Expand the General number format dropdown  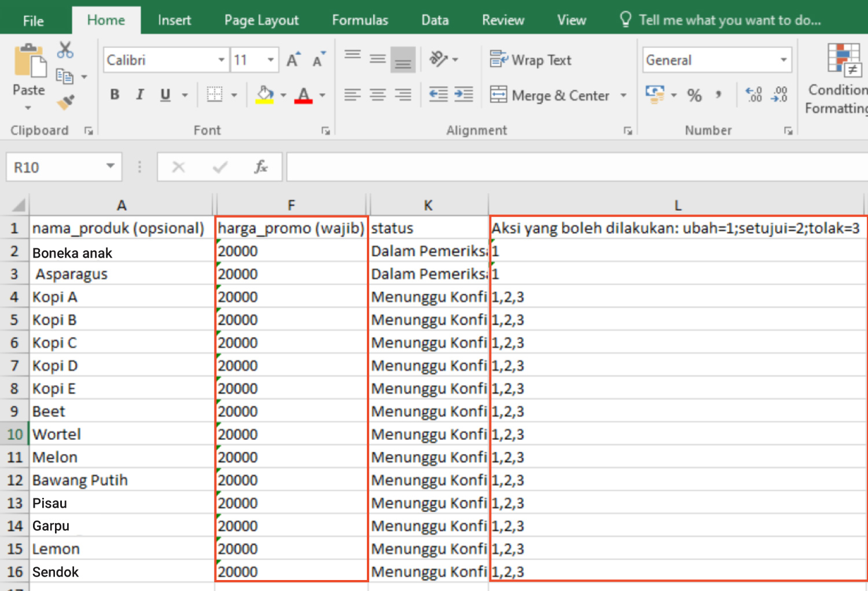(784, 60)
